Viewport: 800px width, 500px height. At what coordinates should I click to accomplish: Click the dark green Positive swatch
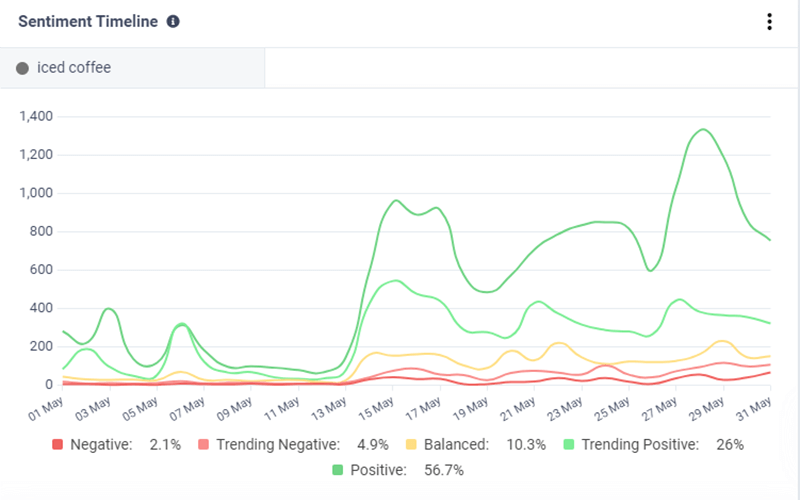pos(338,468)
